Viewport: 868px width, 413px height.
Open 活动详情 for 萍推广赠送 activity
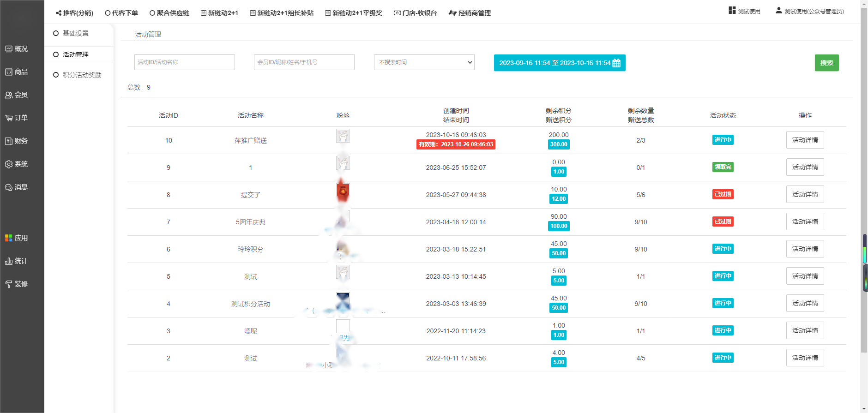tap(805, 140)
